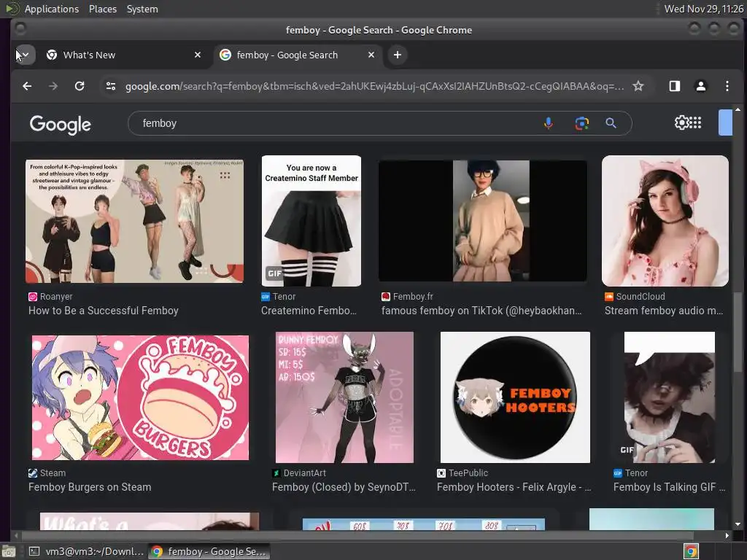Viewport: 747px width, 560px height.
Task: Open link 'Femboy Burgers on Steam'
Action: pyautogui.click(x=90, y=487)
